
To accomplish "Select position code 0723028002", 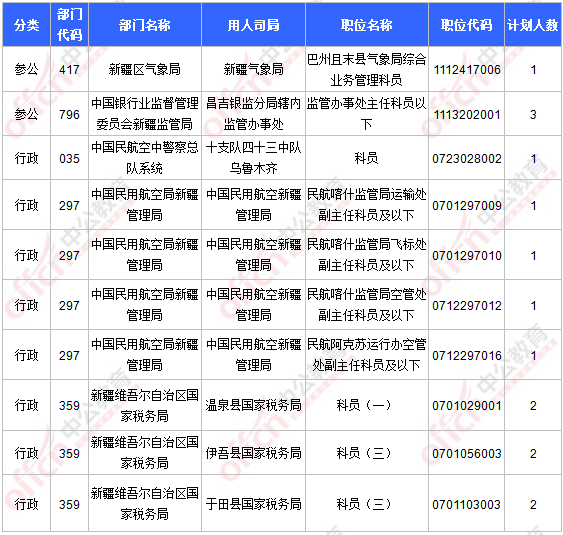I will click(467, 159).
